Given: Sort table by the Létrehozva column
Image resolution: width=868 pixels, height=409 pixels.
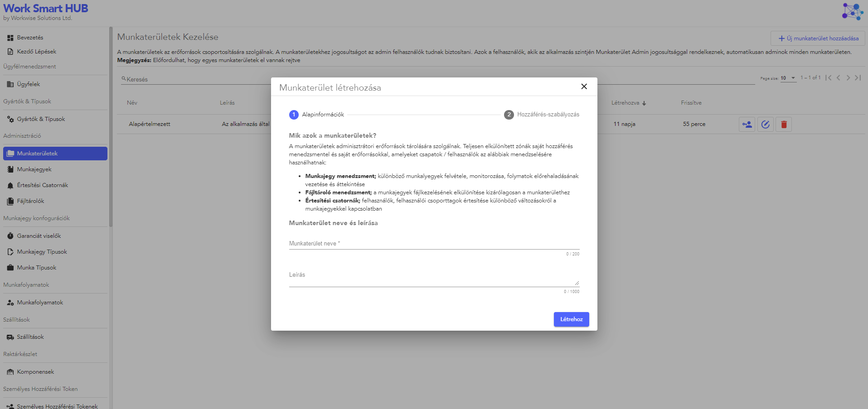Looking at the screenshot, I should point(628,103).
